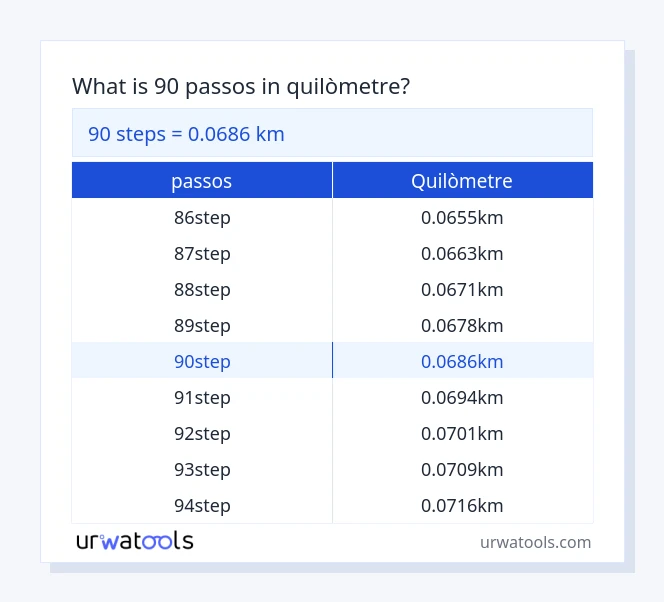Select the 89step row label

click(x=202, y=325)
